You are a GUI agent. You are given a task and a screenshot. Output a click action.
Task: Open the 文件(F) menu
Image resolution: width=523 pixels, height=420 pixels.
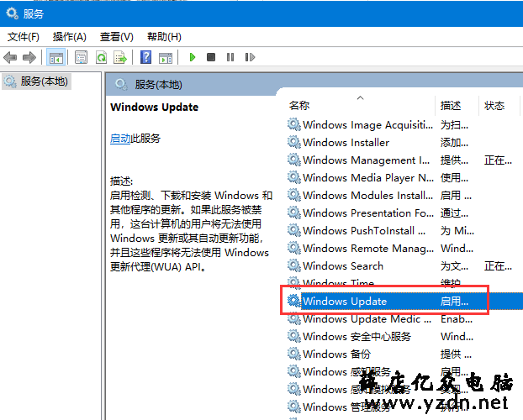(x=23, y=36)
